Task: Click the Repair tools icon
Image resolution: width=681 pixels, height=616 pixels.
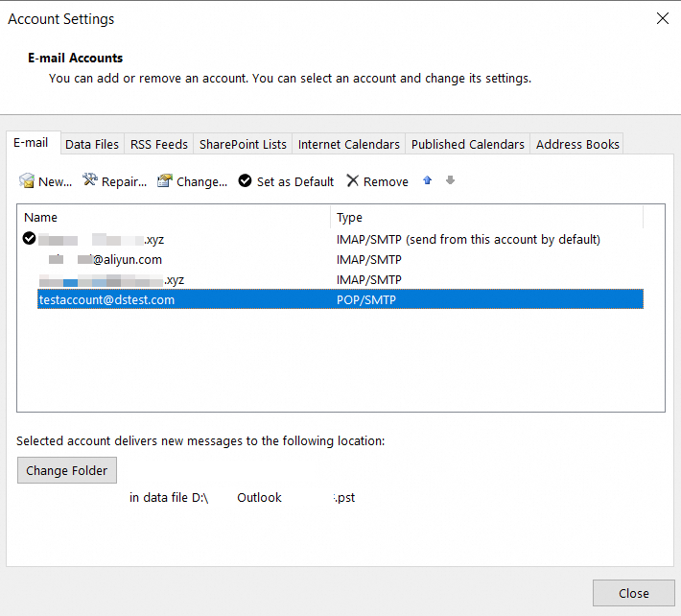Action: 91,180
